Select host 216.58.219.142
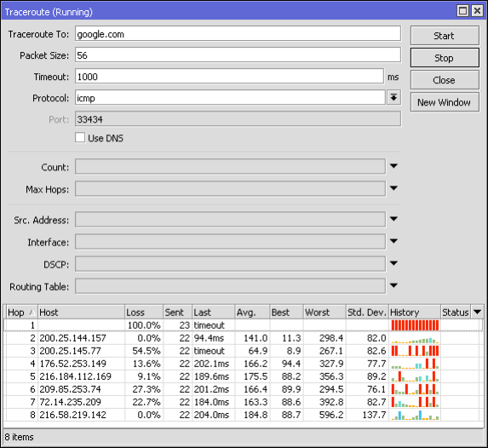Screen dimensions: 488x448 (x=72, y=415)
